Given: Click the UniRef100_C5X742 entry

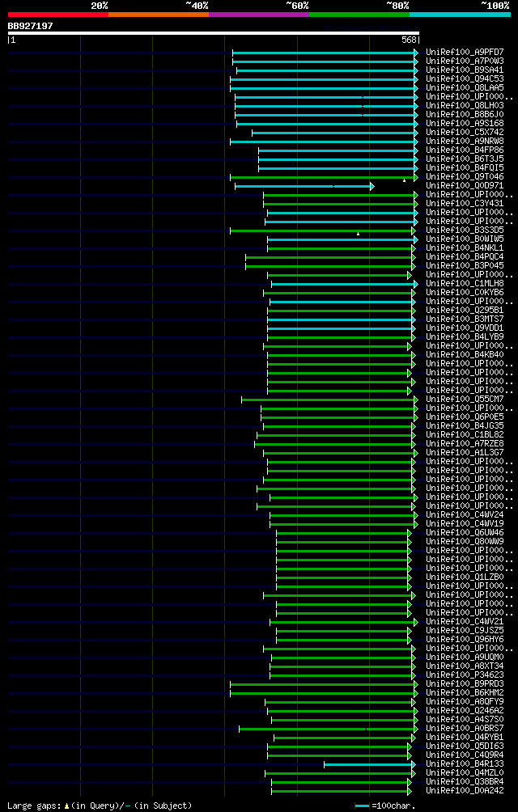Looking at the screenshot, I should pyautogui.click(x=465, y=132).
